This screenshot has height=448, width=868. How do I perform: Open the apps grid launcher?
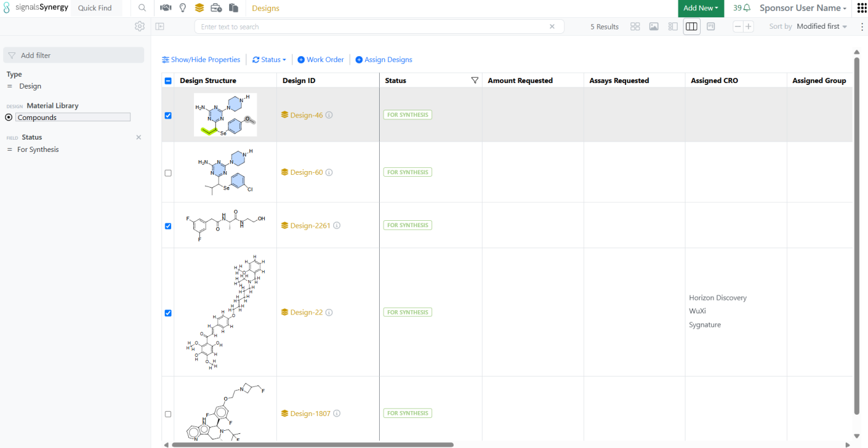tap(862, 8)
